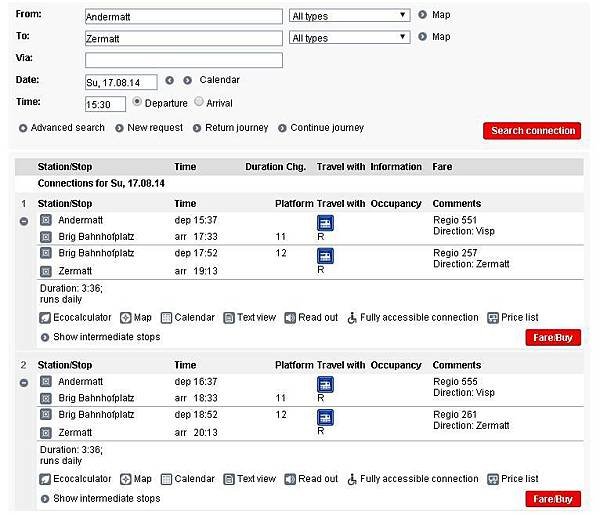Image resolution: width=600 pixels, height=515 pixels.
Task: Open Text view for connection 2
Action: (249, 479)
